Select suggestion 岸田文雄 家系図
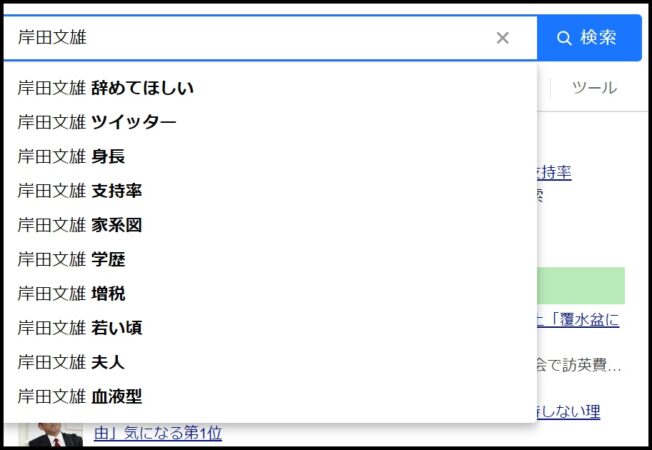The height and width of the screenshot is (450, 652). tap(270, 225)
